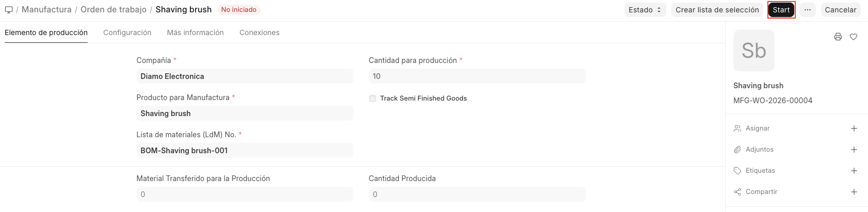Open the three-dots more actions menu
The height and width of the screenshot is (212, 868).
808,10
